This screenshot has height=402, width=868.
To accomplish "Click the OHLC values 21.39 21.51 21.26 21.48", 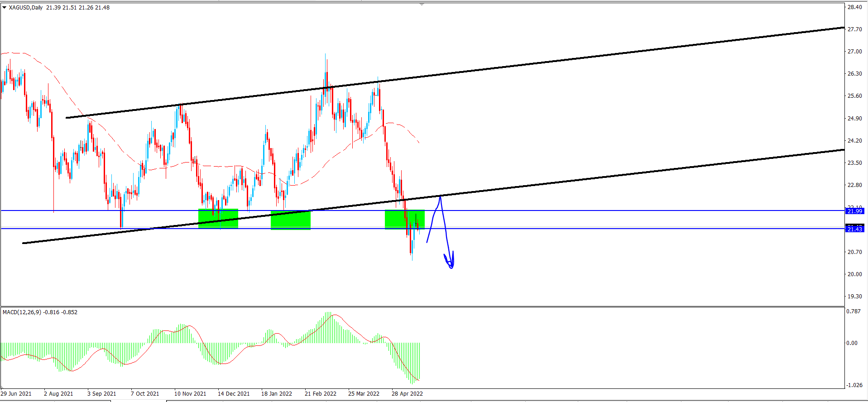I will 78,8.
